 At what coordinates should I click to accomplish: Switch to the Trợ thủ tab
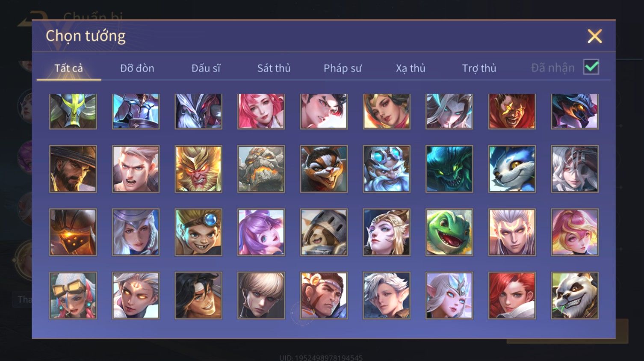pyautogui.click(x=479, y=68)
